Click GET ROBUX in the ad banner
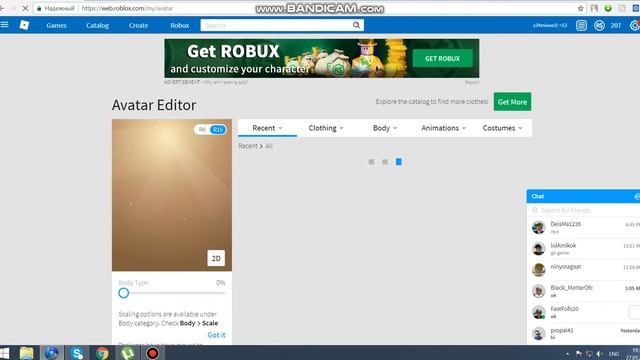Screen dimensions: 640x360 tap(442, 58)
